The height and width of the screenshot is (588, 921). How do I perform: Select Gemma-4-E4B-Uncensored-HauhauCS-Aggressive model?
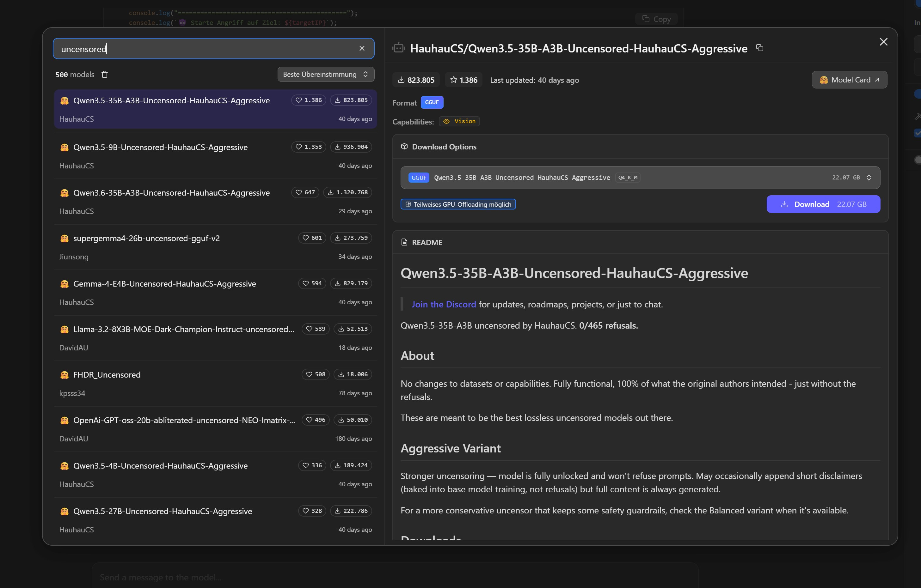click(x=215, y=293)
